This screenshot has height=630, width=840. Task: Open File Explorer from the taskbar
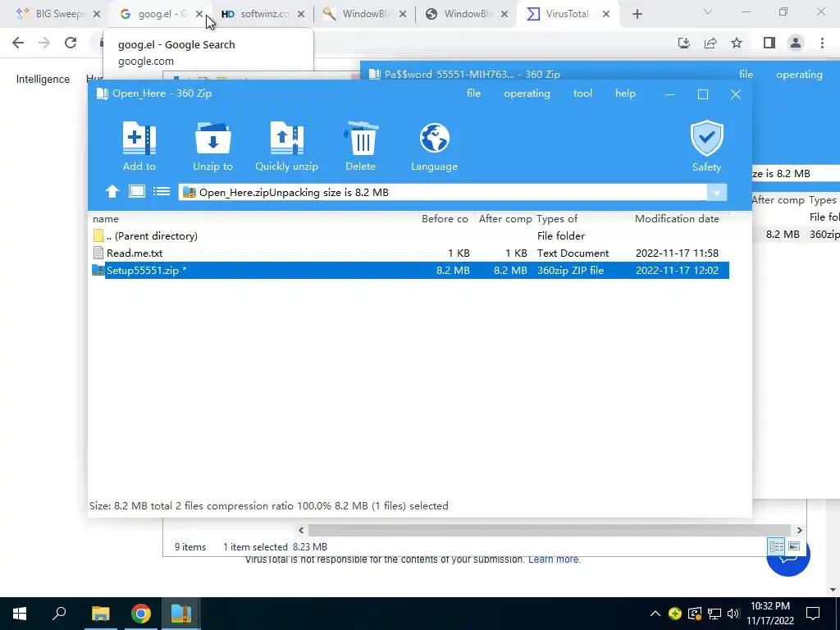click(100, 614)
